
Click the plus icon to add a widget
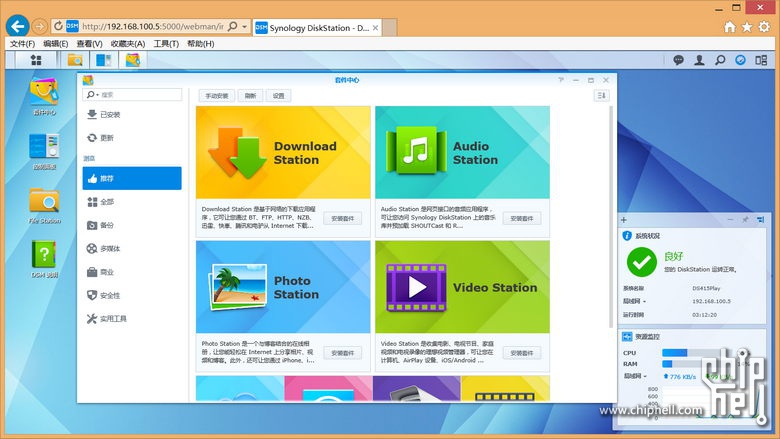[624, 219]
